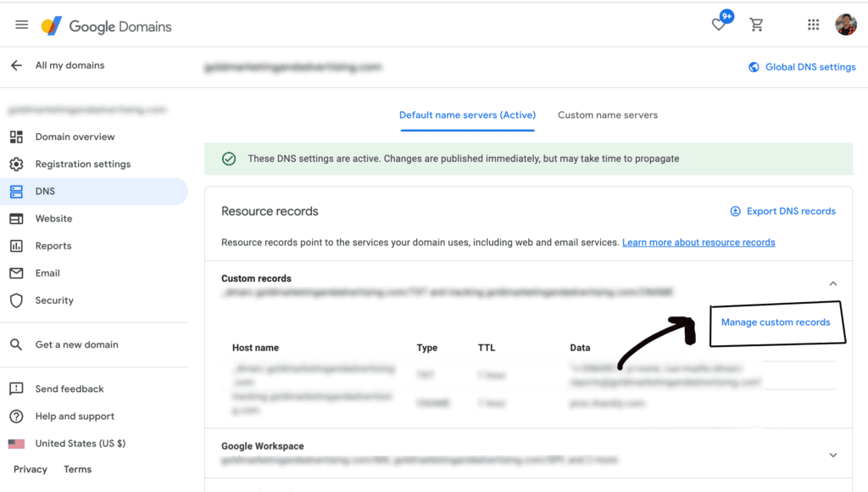This screenshot has height=492, width=868.
Task: Click the Global DNS settings globe icon
Action: coord(754,67)
